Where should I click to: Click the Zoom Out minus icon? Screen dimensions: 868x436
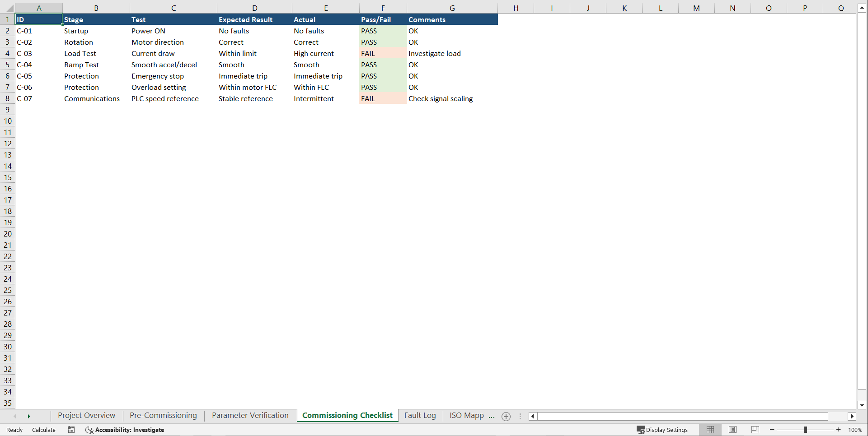(772, 430)
